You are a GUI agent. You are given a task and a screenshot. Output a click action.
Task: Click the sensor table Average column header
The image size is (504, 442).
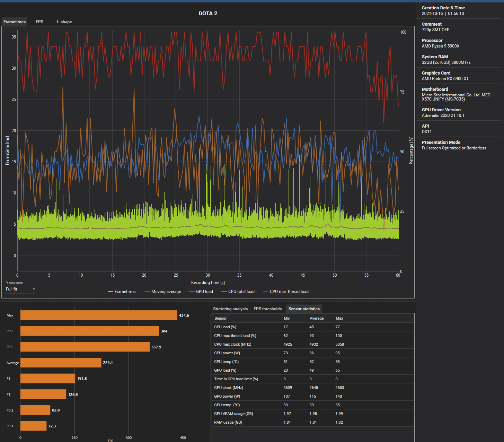pyautogui.click(x=317, y=318)
